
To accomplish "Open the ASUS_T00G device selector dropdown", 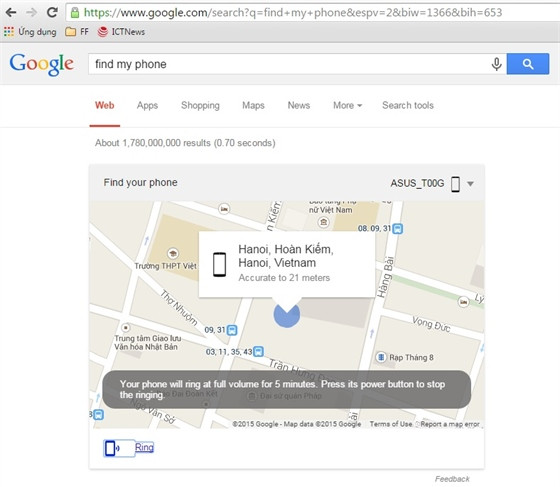I will (x=470, y=184).
